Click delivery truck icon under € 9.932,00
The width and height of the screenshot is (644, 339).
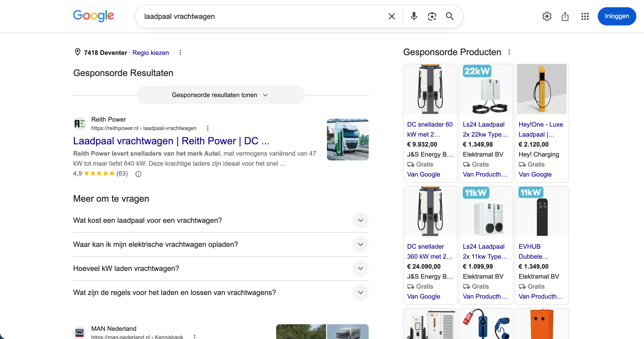coord(411,165)
